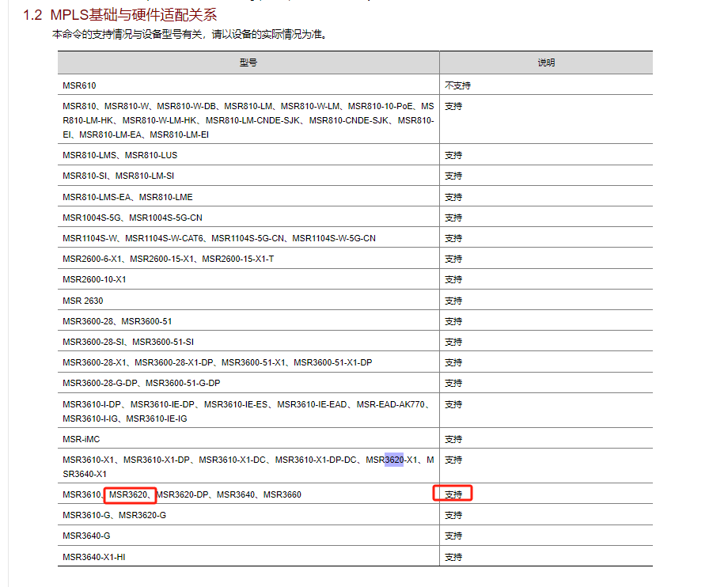The image size is (728, 587).
Task: Click the cell 'MSR2600-6-X1、MSR2600-15-X1、MSR2600-15-X1-T'
Action: click(x=248, y=259)
